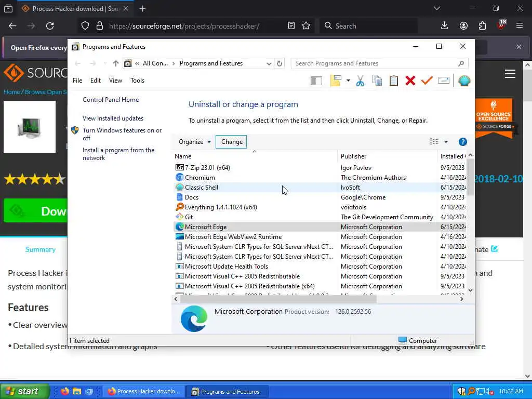Open the Tools menu
Image resolution: width=532 pixels, height=399 pixels.
point(137,81)
